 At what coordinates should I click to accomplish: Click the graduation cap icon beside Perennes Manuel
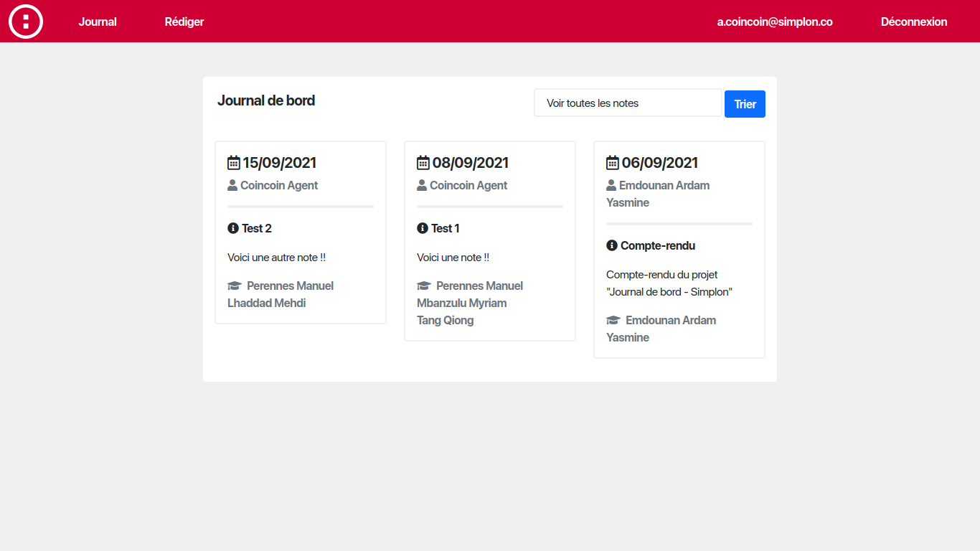coord(233,285)
